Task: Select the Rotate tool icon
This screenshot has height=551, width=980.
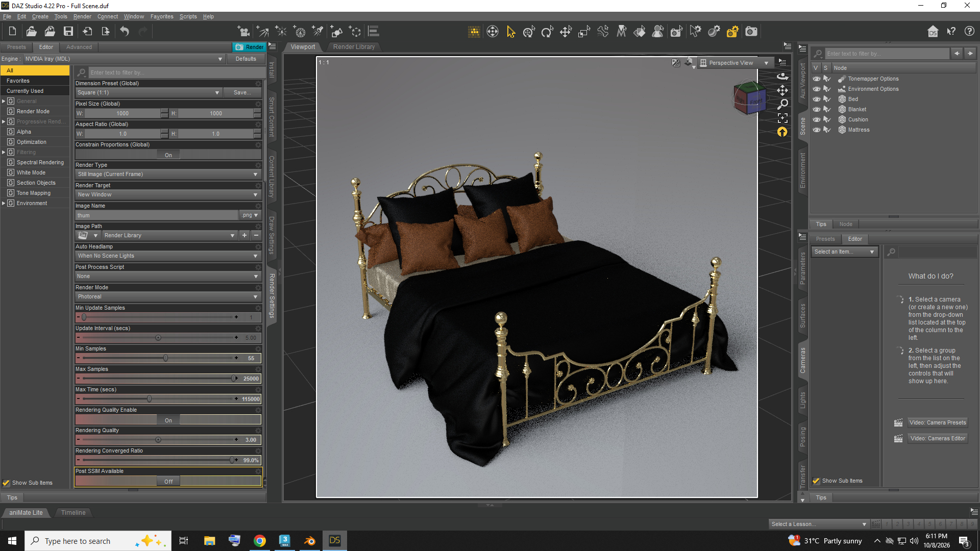Action: click(547, 32)
